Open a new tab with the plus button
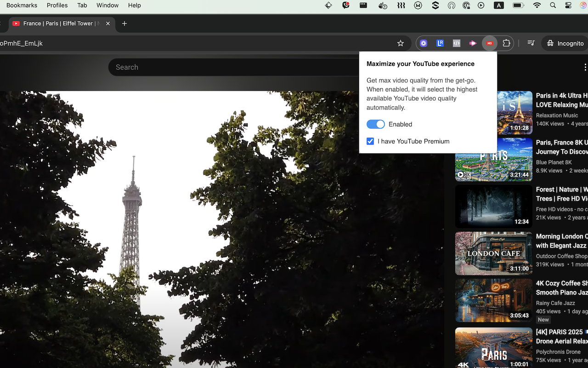This screenshot has width=588, height=368. coord(124,23)
